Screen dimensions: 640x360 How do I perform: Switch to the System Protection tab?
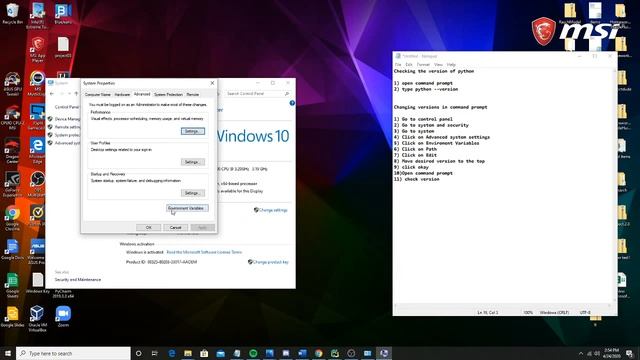point(168,94)
